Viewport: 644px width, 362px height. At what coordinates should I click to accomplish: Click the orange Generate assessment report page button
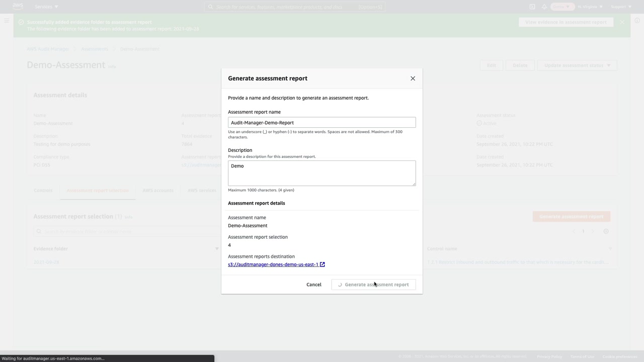[x=572, y=217]
